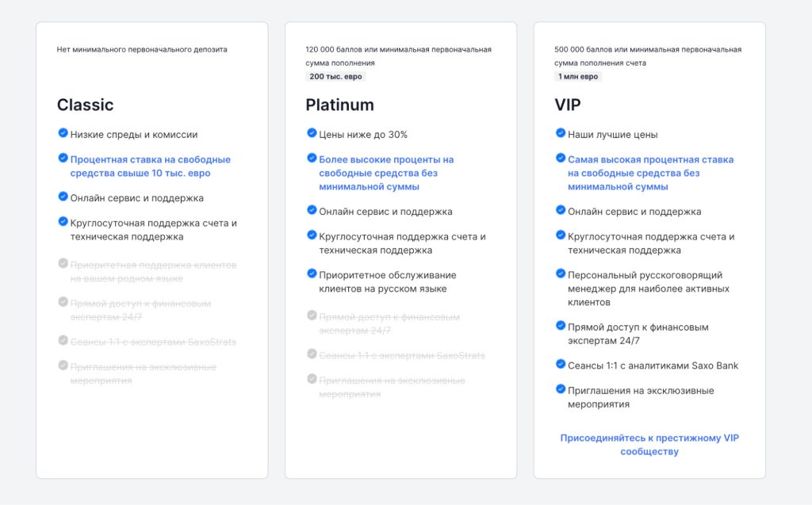Click the check icon beside Персональный русскоговорящий менеджер
Viewport: 812px width, 505px height.
click(x=561, y=273)
